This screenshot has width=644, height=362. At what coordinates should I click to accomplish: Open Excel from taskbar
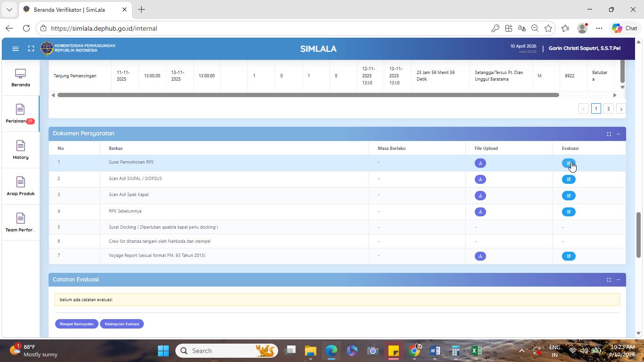pos(476,351)
